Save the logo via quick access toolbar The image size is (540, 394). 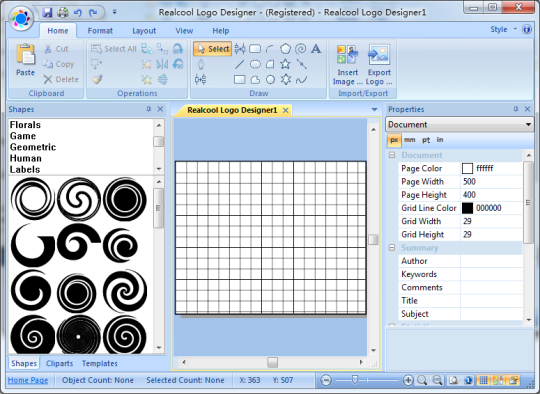click(47, 13)
